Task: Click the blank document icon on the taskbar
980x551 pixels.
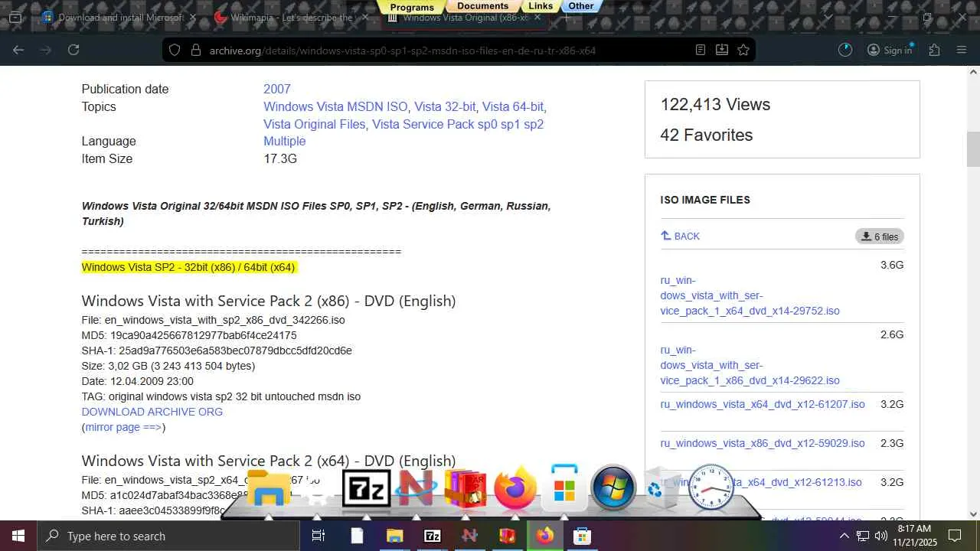Action: (x=357, y=536)
